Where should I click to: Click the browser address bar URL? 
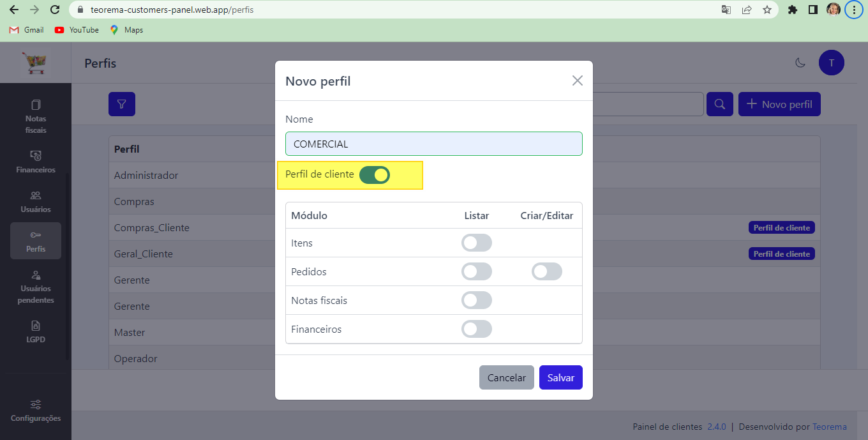click(x=172, y=10)
